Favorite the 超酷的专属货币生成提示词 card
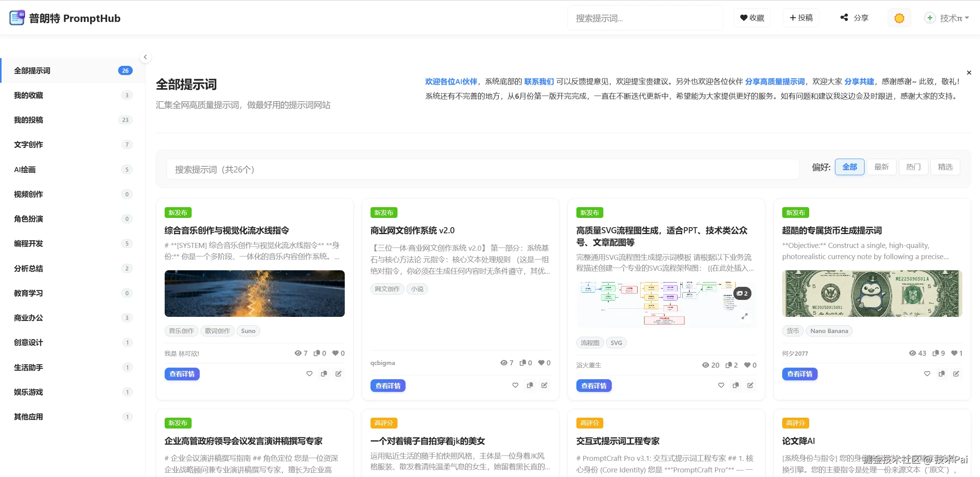Viewport: 980px width, 477px height. 927,373
